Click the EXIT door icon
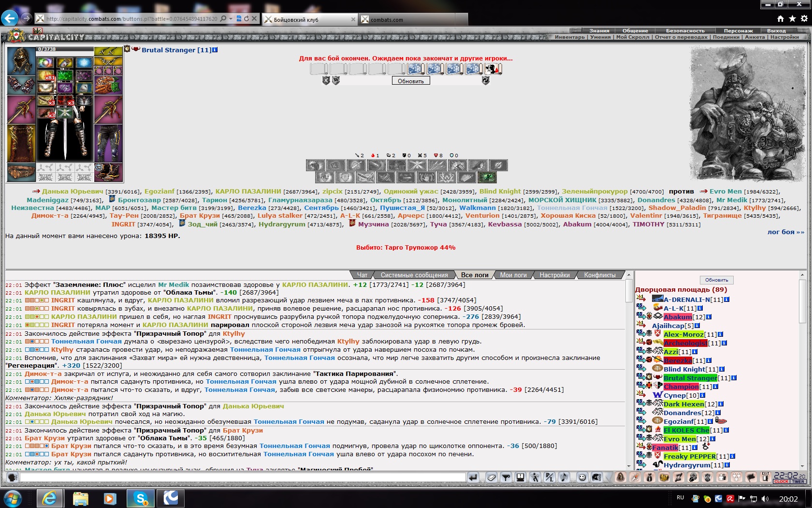This screenshot has width=812, height=508. [x=765, y=478]
